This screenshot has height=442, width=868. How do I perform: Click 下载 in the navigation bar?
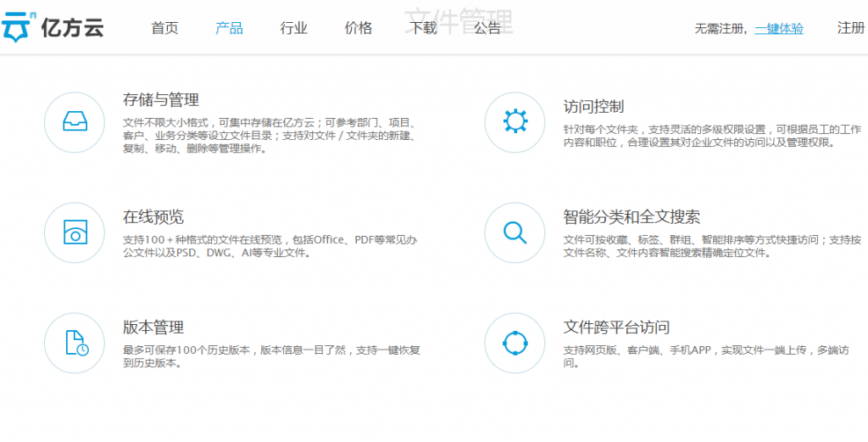click(423, 28)
